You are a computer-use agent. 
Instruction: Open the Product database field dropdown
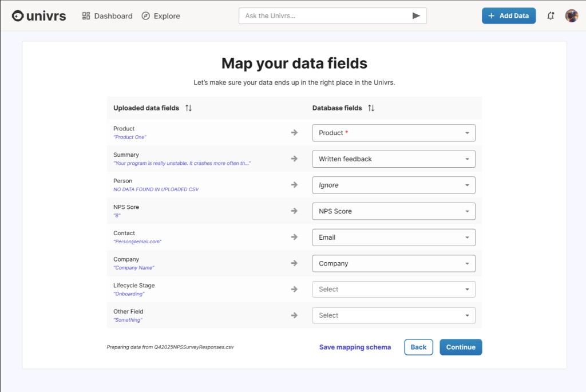(x=394, y=133)
